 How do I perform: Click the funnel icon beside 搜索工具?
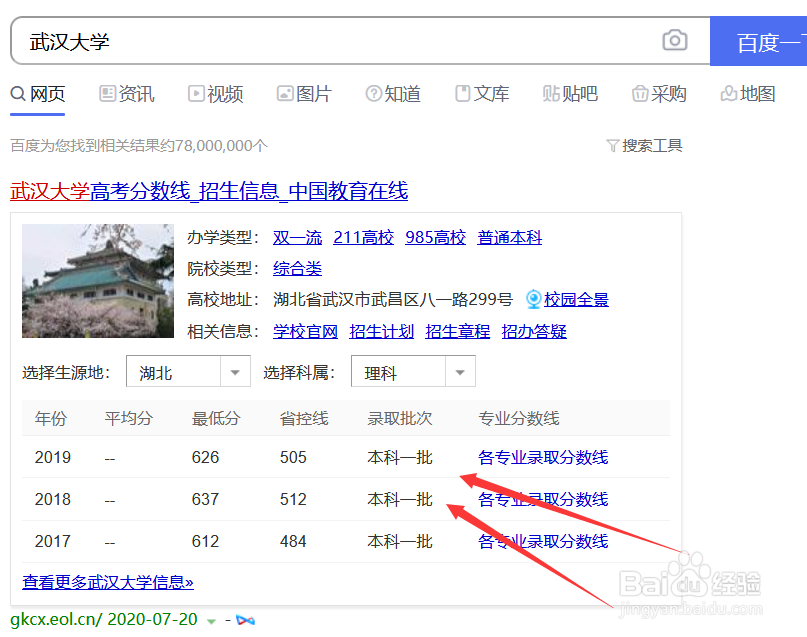(612, 146)
